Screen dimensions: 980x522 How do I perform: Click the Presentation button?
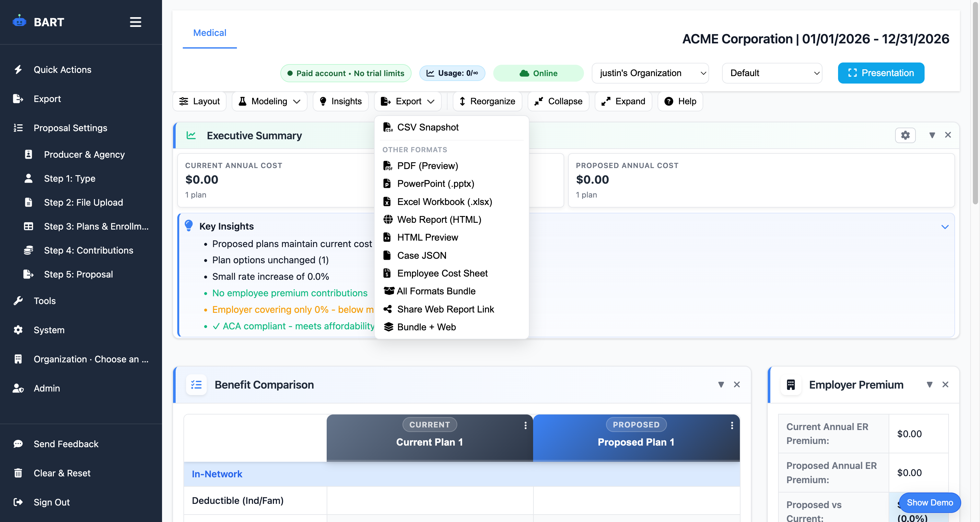pyautogui.click(x=881, y=73)
